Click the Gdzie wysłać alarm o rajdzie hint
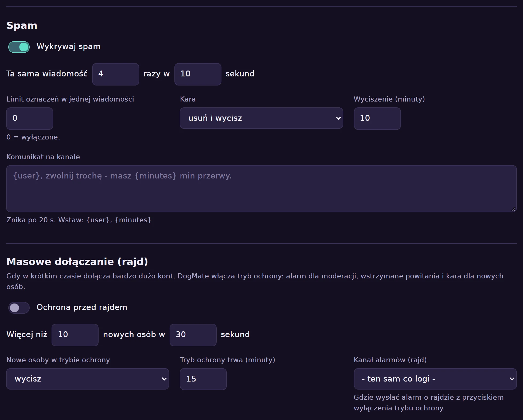 (x=429, y=403)
